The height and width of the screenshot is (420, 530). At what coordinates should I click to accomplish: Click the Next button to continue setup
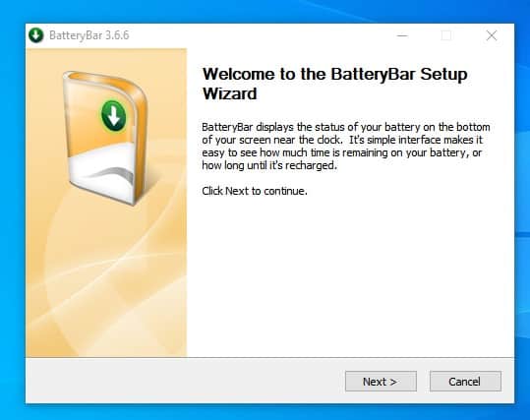tap(381, 382)
